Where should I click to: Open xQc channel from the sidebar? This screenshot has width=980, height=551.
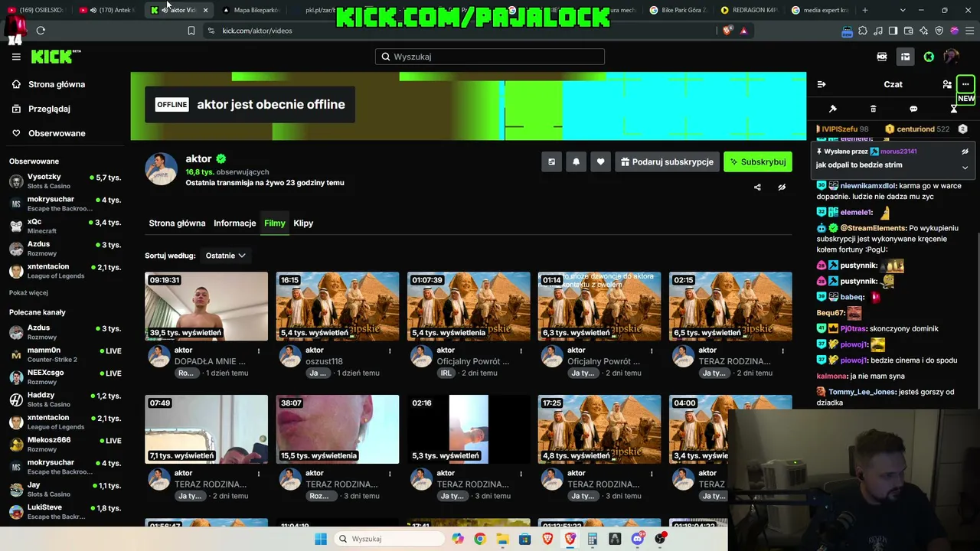tap(65, 226)
